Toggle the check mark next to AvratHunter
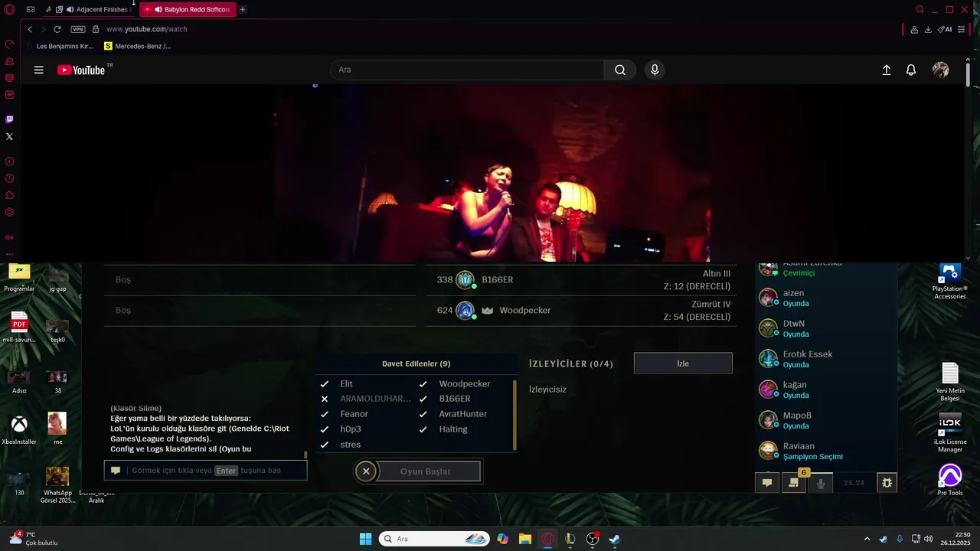This screenshot has height=551, width=980. tap(423, 414)
